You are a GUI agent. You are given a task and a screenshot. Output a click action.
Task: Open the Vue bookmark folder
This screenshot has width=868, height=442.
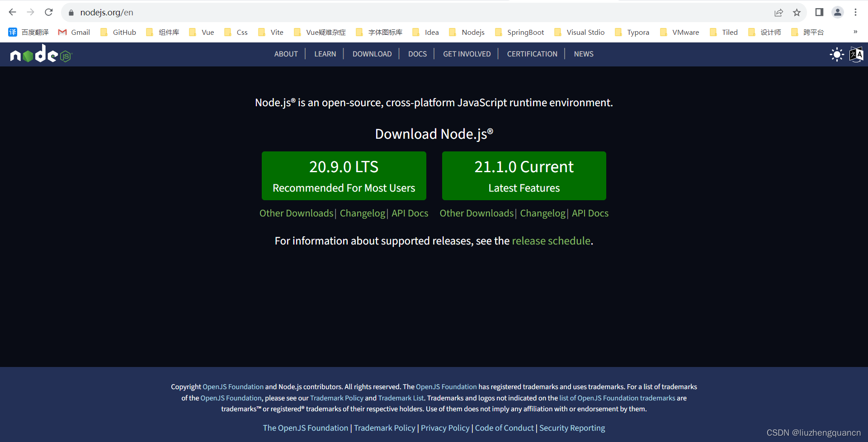[202, 32]
